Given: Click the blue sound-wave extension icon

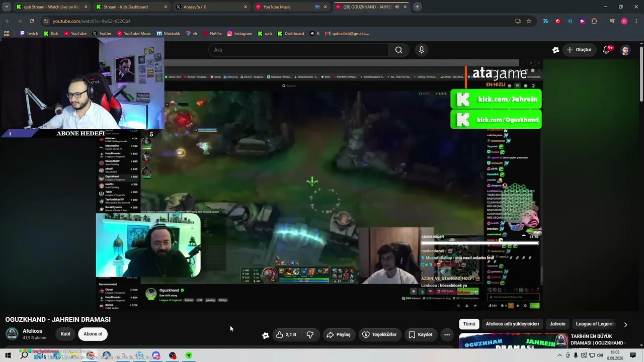Looking at the screenshot, I should [570, 21].
